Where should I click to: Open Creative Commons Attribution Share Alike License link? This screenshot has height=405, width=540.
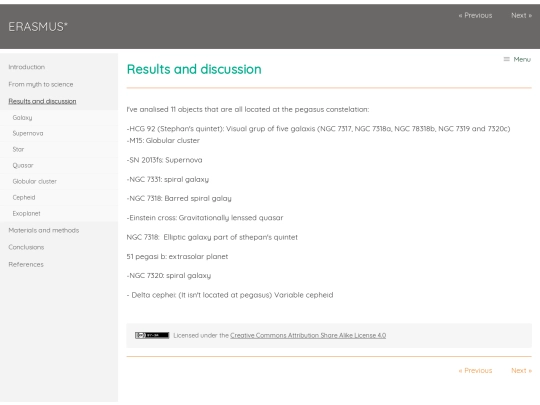coord(308,335)
